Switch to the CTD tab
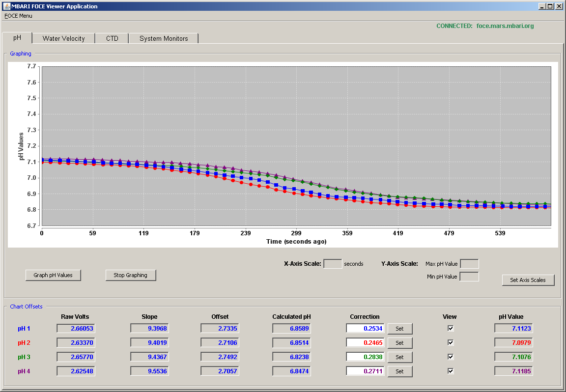 tap(112, 38)
